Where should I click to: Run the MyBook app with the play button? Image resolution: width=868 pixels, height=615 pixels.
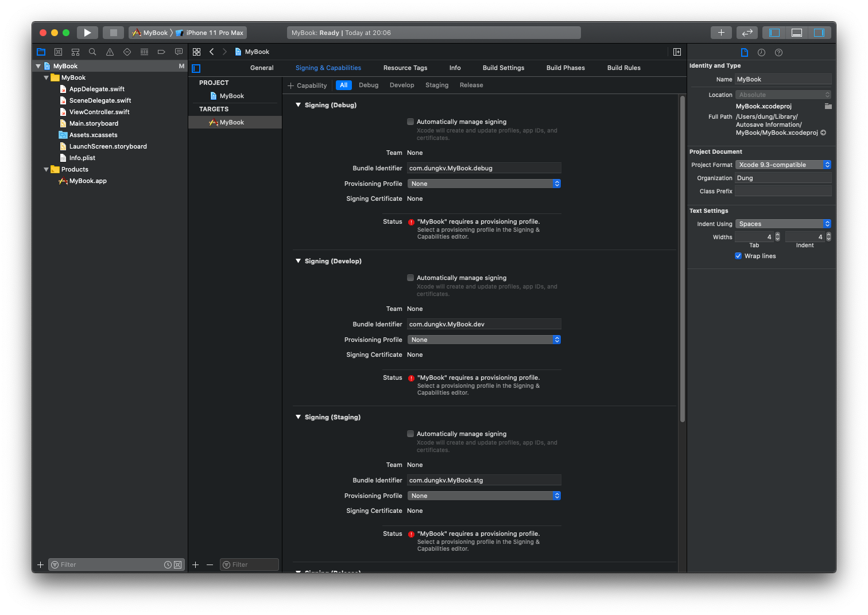point(87,33)
